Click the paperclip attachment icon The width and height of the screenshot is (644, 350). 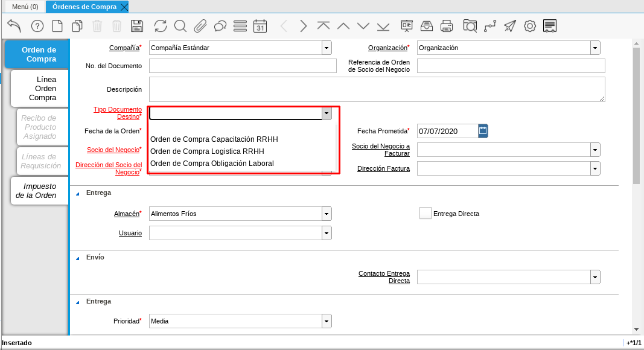click(x=200, y=26)
